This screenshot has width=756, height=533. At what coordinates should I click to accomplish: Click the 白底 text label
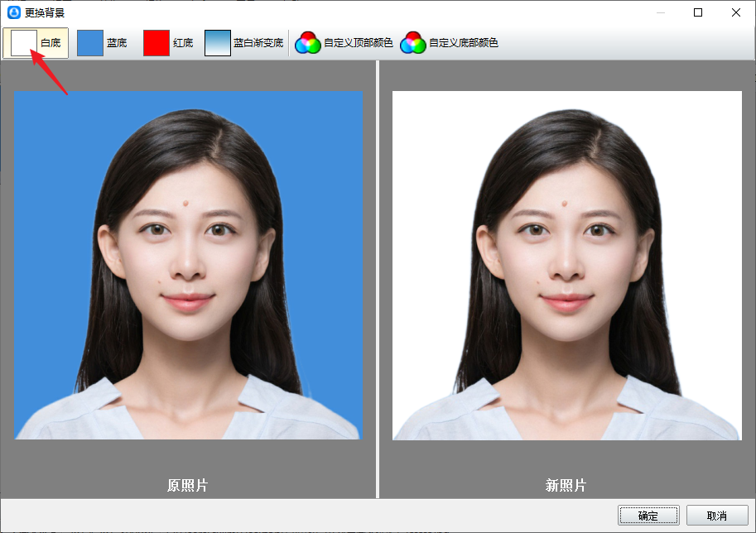pos(51,43)
